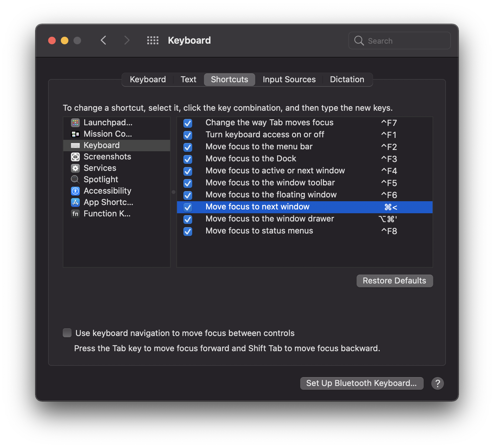Select the App Shortcuts icon

coord(75,202)
